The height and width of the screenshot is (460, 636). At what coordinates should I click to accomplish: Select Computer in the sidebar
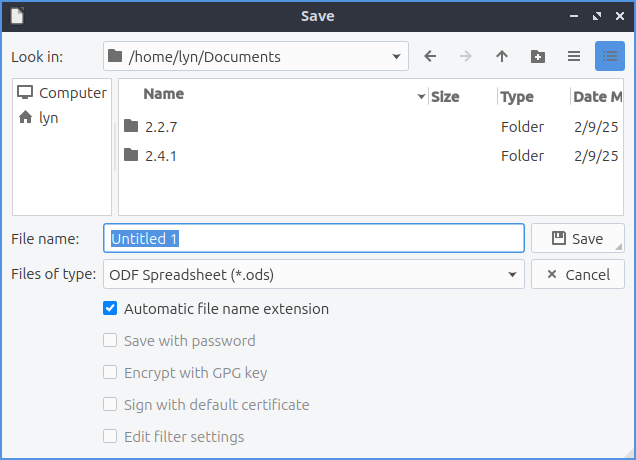[62, 93]
